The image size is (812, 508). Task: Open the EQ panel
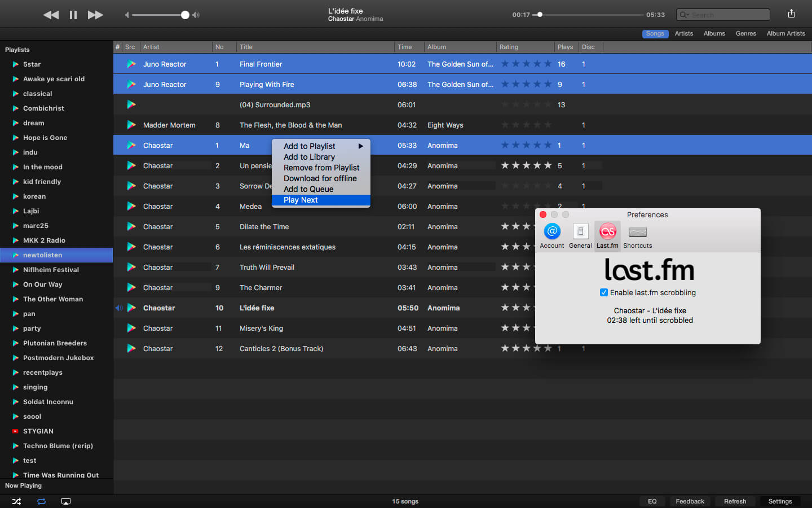tap(652, 501)
